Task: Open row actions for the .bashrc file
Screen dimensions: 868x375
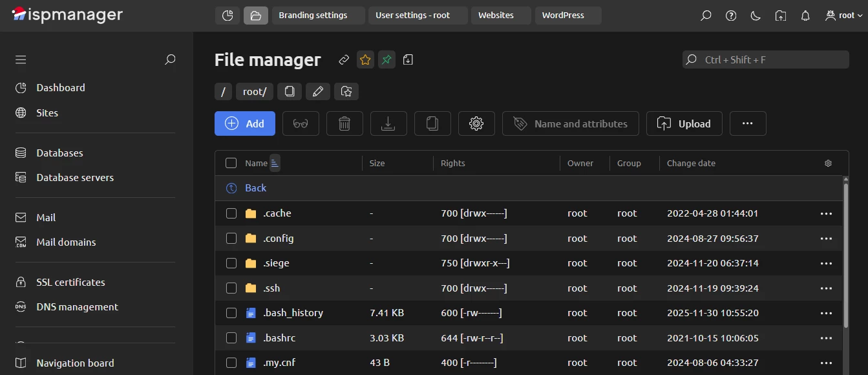Action: 826,337
